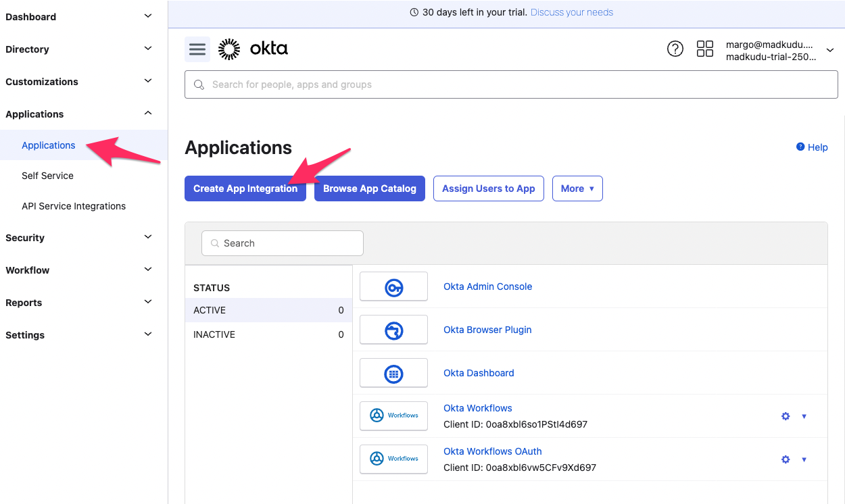This screenshot has height=504, width=845.
Task: Click the Okta Workflows OAuth app logo
Action: pyautogui.click(x=394, y=459)
